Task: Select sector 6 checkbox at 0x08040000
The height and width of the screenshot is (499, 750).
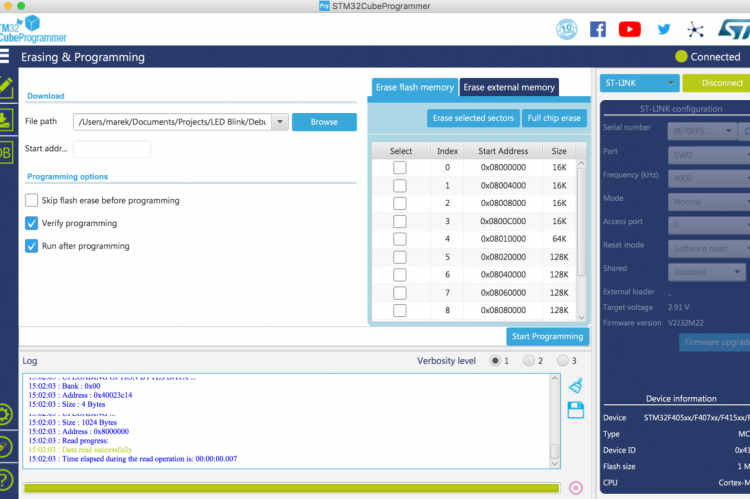Action: point(400,275)
